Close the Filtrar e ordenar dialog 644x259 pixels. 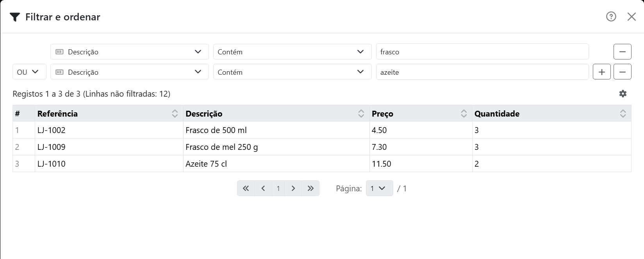coord(632,16)
